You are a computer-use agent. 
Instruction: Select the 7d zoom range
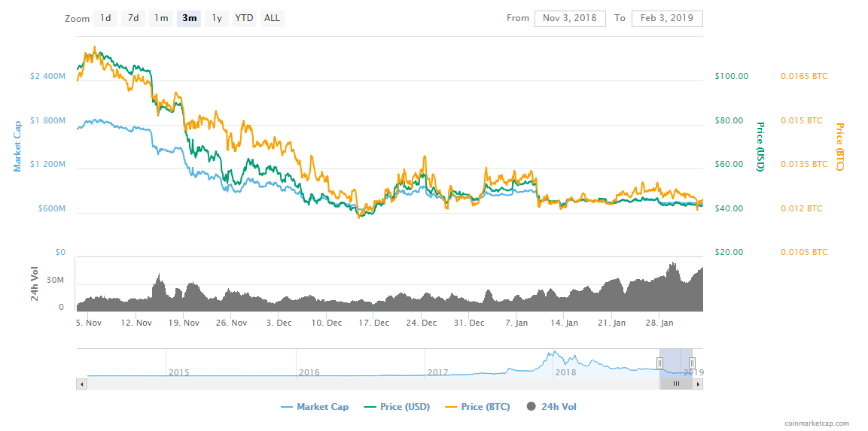[133, 18]
